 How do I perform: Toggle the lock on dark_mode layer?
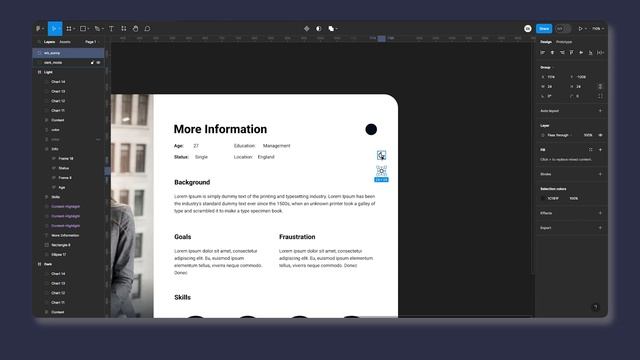click(92, 62)
